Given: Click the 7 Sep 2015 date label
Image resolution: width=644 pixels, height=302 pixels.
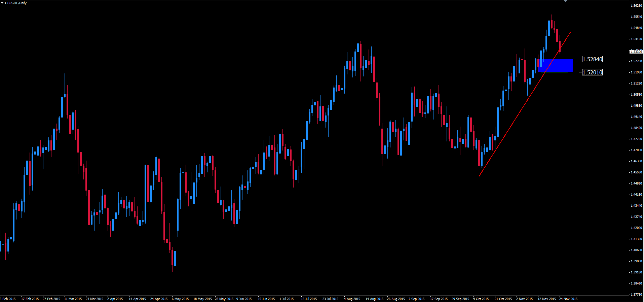Looking at the screenshot, I should click(416, 299).
